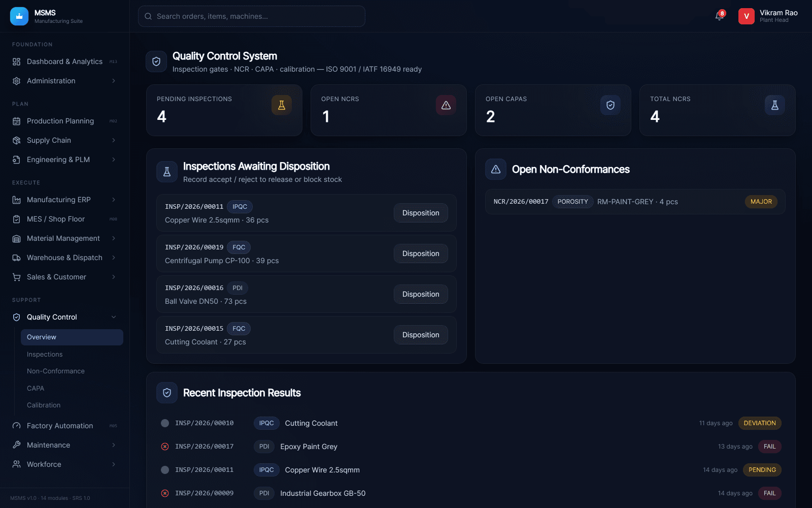The image size is (812, 508).
Task: Focus the search orders input field
Action: point(252,16)
